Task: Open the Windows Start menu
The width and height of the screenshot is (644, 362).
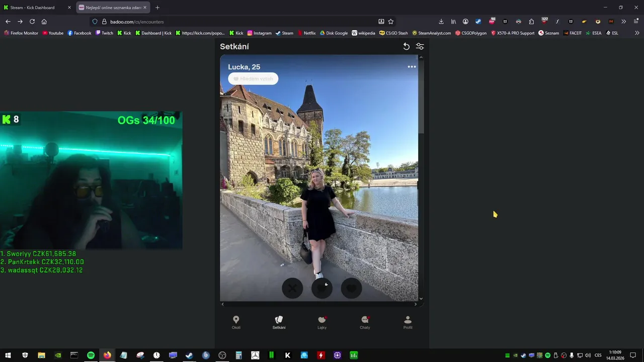Action: point(8,355)
